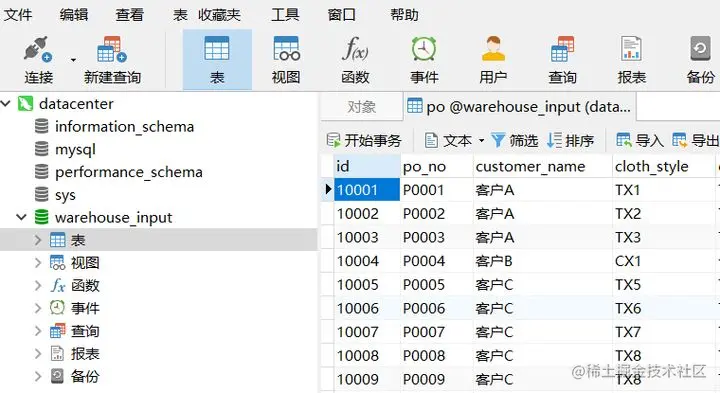
Task: Select the P0009 cell
Action: pyautogui.click(x=437, y=379)
